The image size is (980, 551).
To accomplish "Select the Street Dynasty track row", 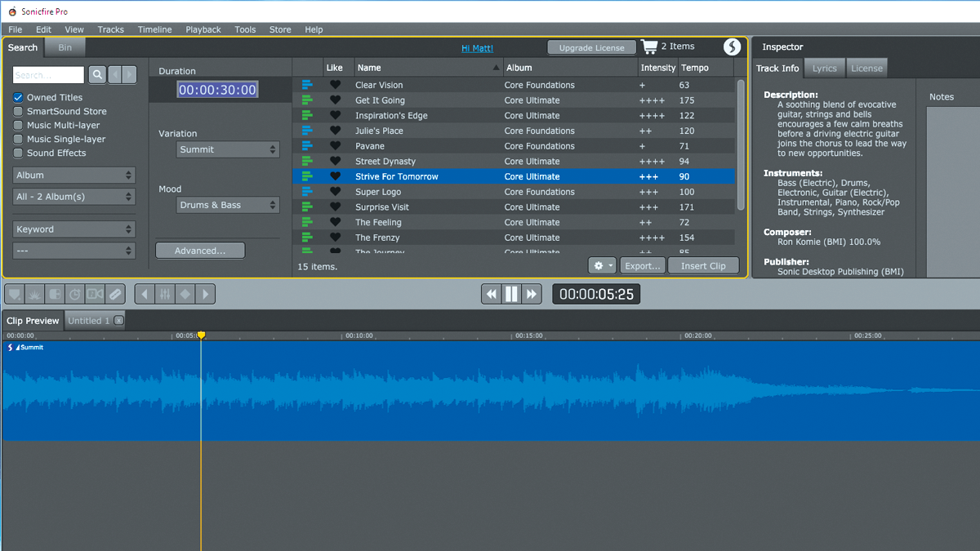I will click(514, 162).
